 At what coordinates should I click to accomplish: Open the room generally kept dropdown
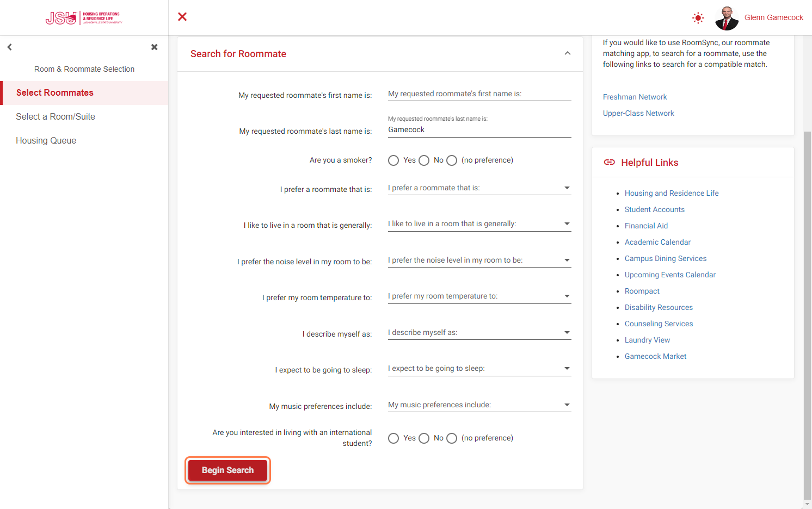(479, 224)
